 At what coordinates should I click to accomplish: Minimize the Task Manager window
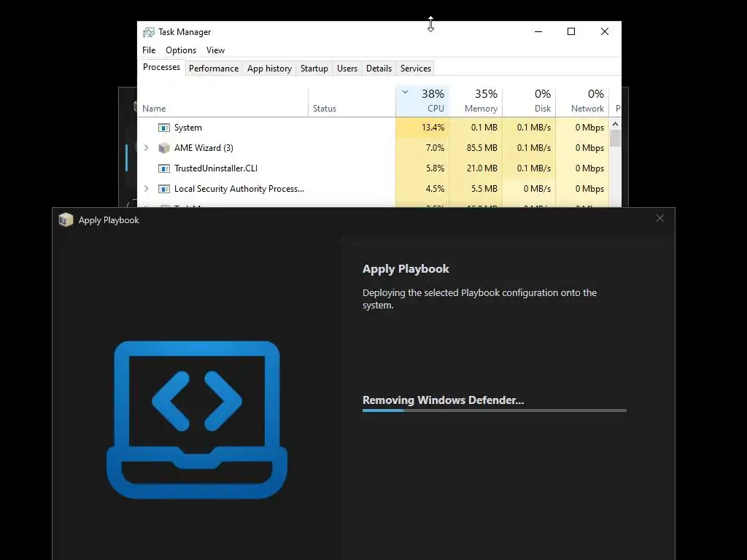click(x=538, y=31)
